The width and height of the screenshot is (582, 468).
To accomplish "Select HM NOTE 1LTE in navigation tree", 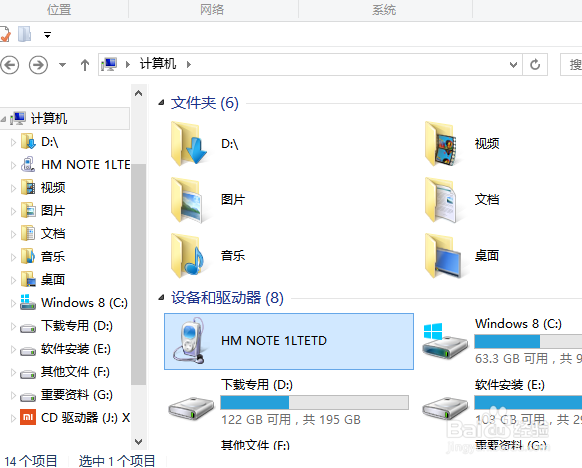I will tap(85, 164).
